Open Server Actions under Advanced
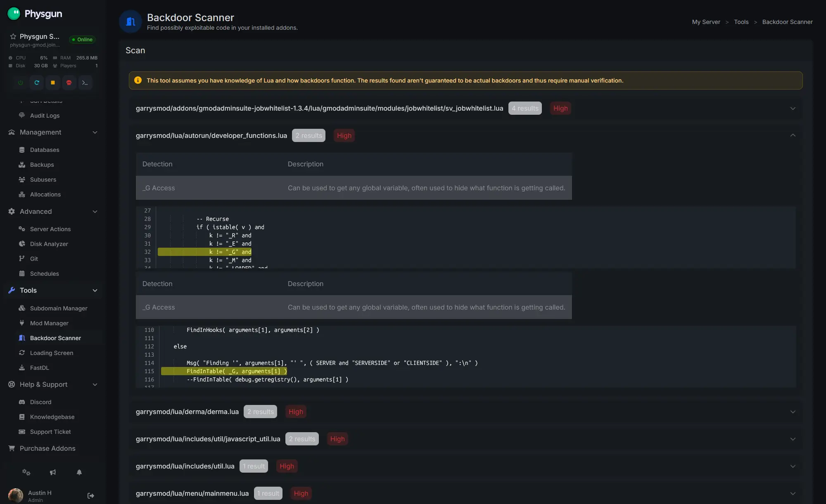This screenshot has width=826, height=504. click(50, 229)
